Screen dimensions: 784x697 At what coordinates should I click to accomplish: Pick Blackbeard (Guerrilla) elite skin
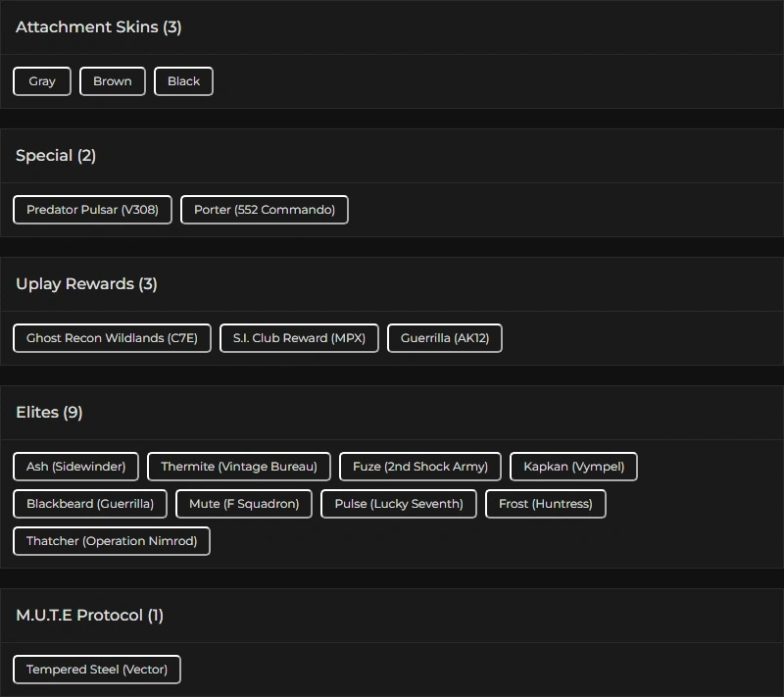click(x=90, y=504)
